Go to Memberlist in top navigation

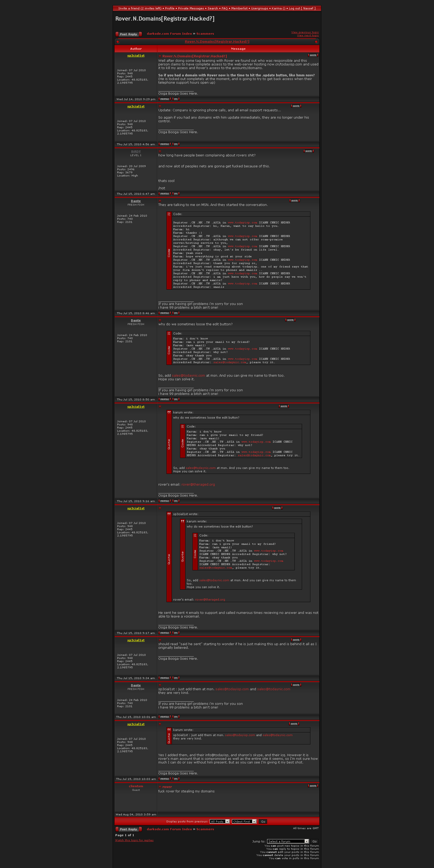coord(239,8)
